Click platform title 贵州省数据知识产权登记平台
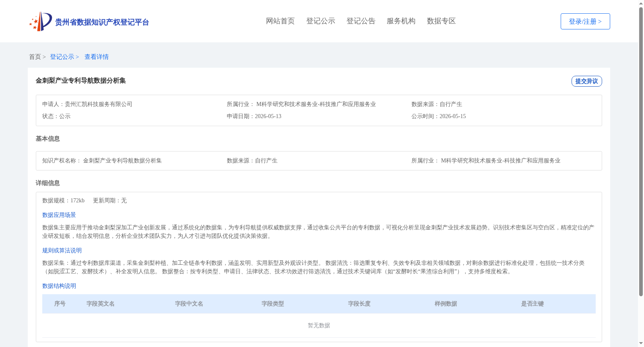Screen dimensions: 644x347 click(102, 22)
